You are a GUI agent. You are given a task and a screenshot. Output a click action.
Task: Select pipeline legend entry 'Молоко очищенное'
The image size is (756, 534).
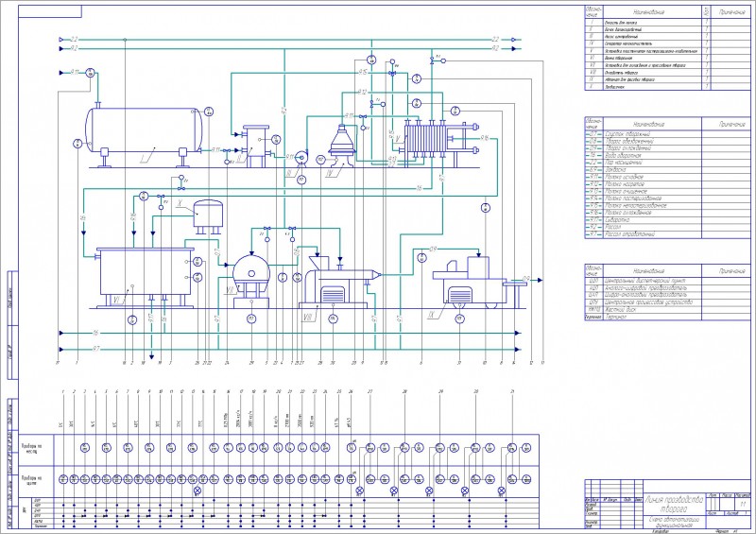pyautogui.click(x=668, y=191)
